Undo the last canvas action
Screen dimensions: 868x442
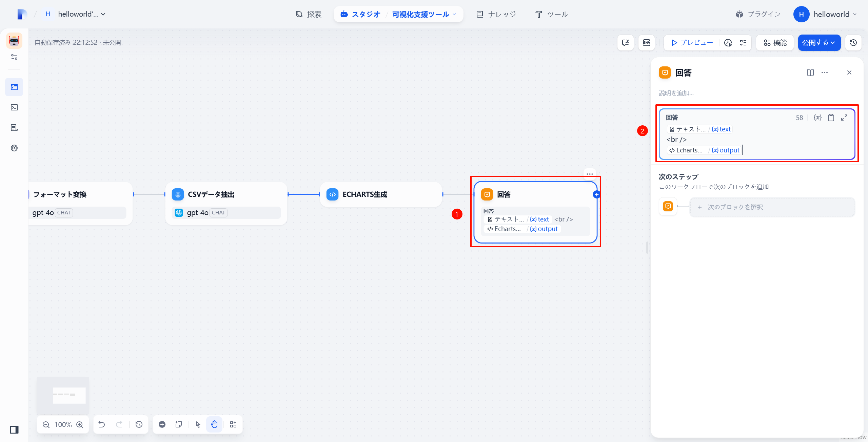click(102, 424)
